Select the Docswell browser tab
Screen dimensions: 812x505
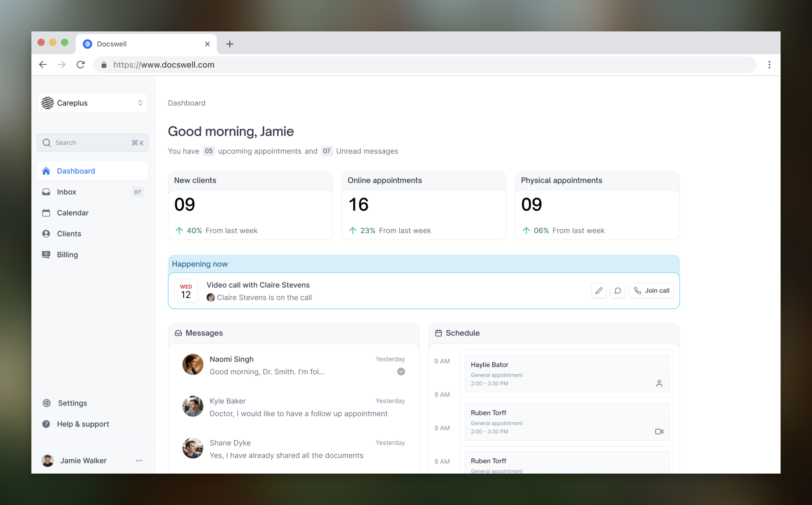tap(146, 44)
